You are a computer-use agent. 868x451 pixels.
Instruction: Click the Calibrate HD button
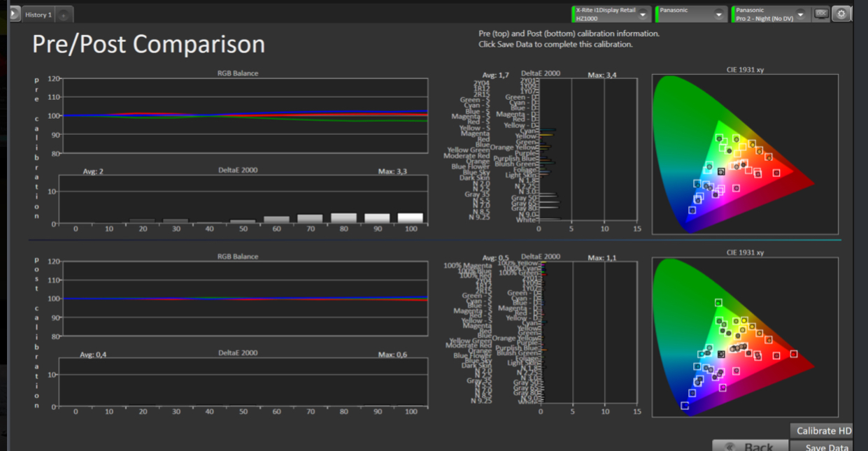click(821, 431)
